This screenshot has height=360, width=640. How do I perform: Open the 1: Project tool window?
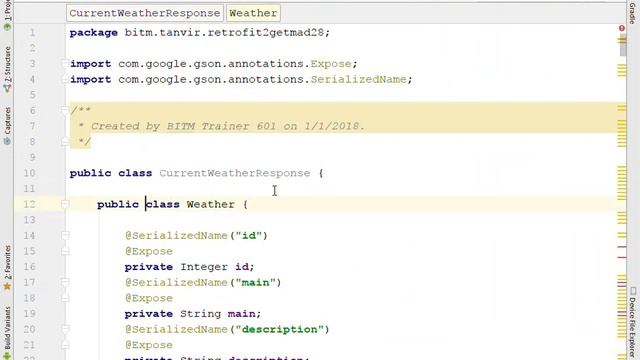(7, 16)
